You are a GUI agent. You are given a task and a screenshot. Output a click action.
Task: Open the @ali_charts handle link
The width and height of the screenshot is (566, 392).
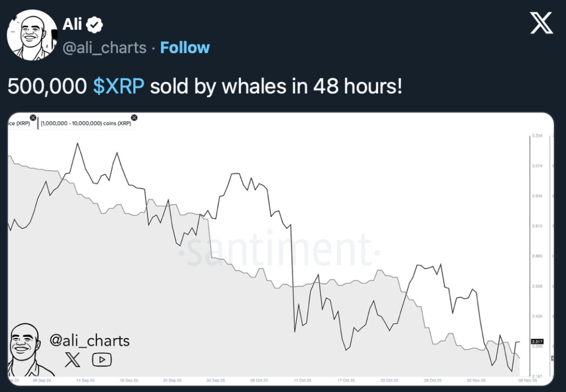coord(104,48)
